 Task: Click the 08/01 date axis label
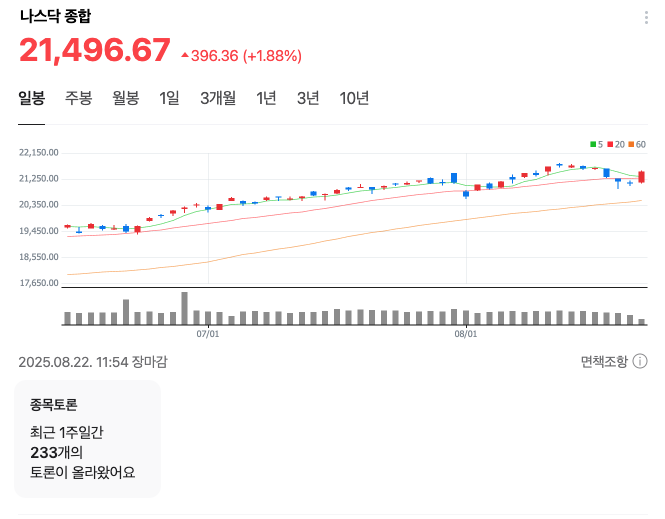click(x=466, y=334)
